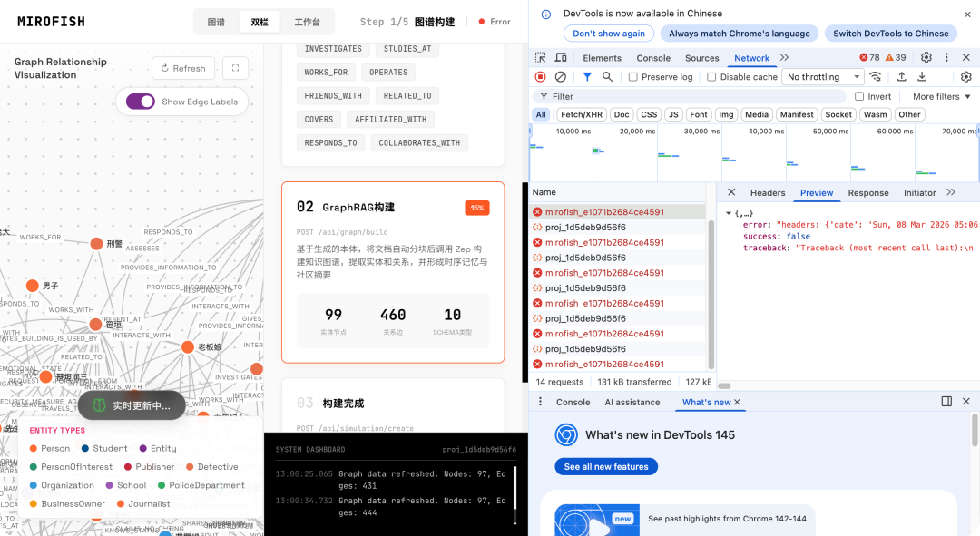980x536 pixels.
Task: Click the warning count badge 39
Action: click(896, 57)
